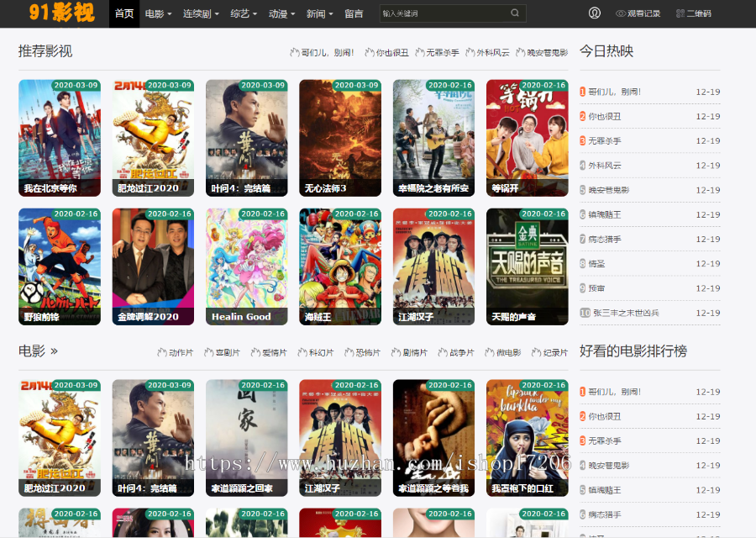Open 观看记录 watch history
The height and width of the screenshot is (538, 756).
(638, 13)
